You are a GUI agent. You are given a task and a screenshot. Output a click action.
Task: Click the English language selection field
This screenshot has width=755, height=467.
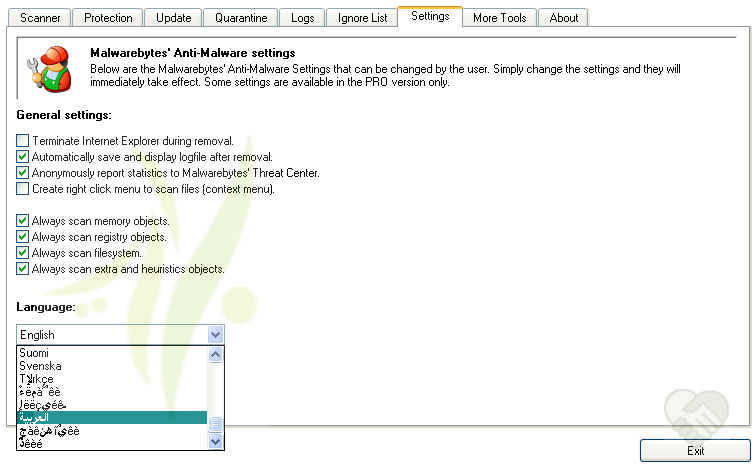point(120,335)
